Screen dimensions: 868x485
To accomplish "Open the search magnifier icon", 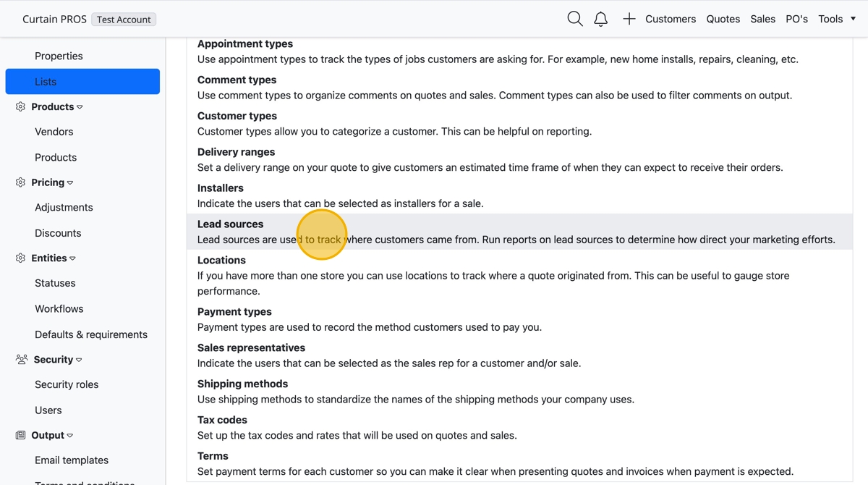I will tap(575, 19).
